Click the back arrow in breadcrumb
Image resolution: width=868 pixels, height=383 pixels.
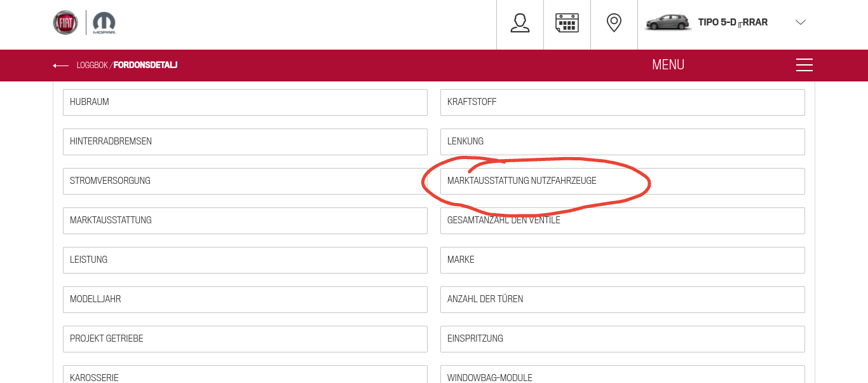[x=61, y=66]
